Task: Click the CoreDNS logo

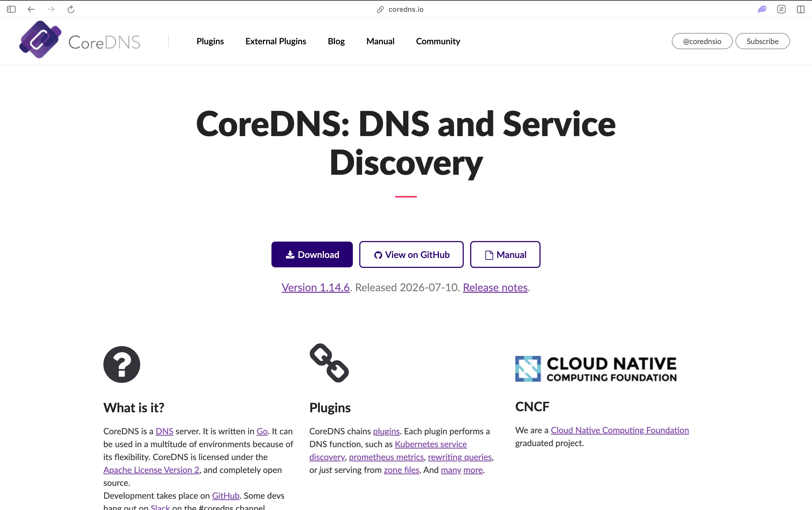Action: pos(79,39)
